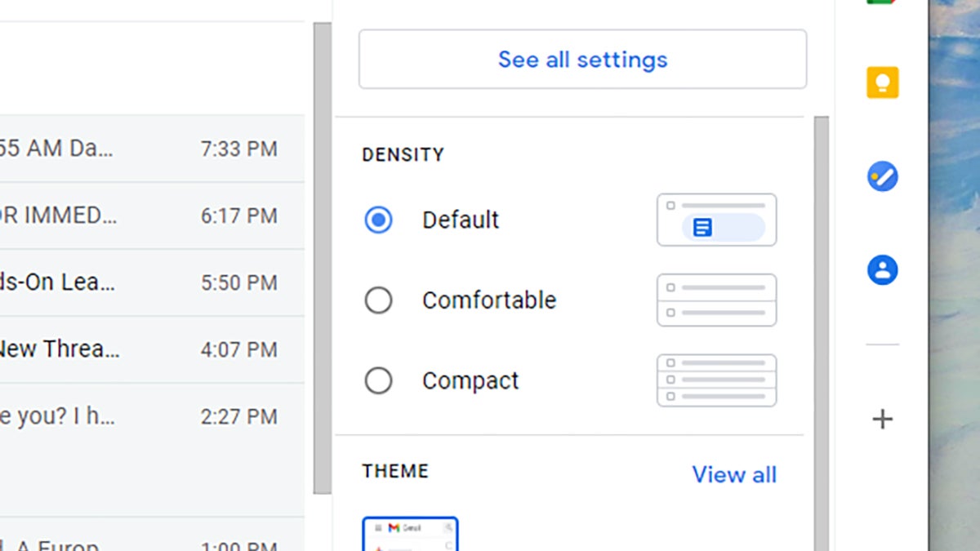Viewport: 980px width, 551px height.
Task: Click the Comfortable density preview graphic
Action: point(716,300)
